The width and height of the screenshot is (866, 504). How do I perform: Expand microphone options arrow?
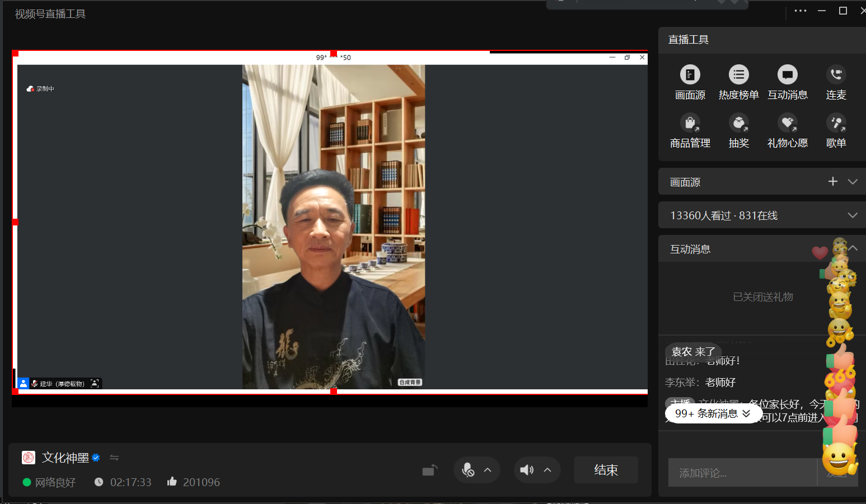(x=488, y=470)
